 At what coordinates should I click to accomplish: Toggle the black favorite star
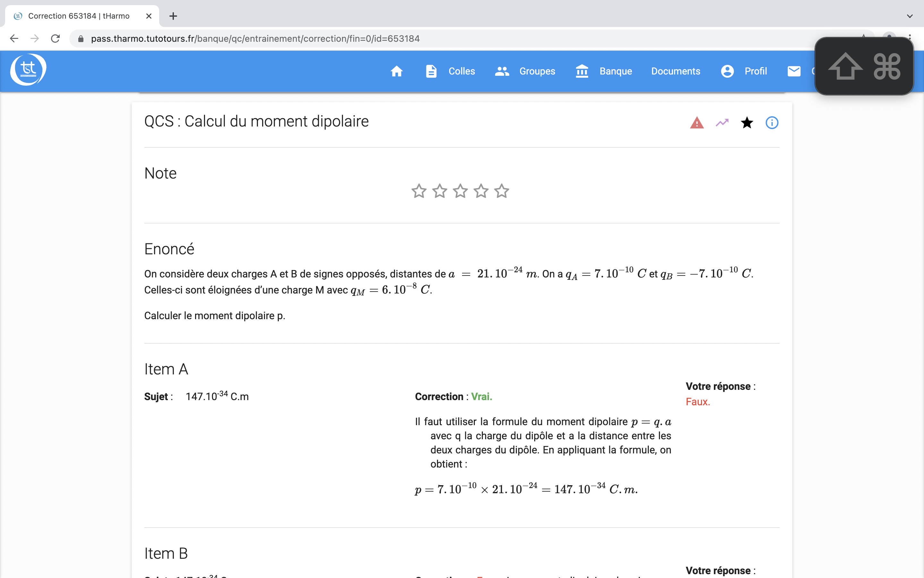[747, 123]
